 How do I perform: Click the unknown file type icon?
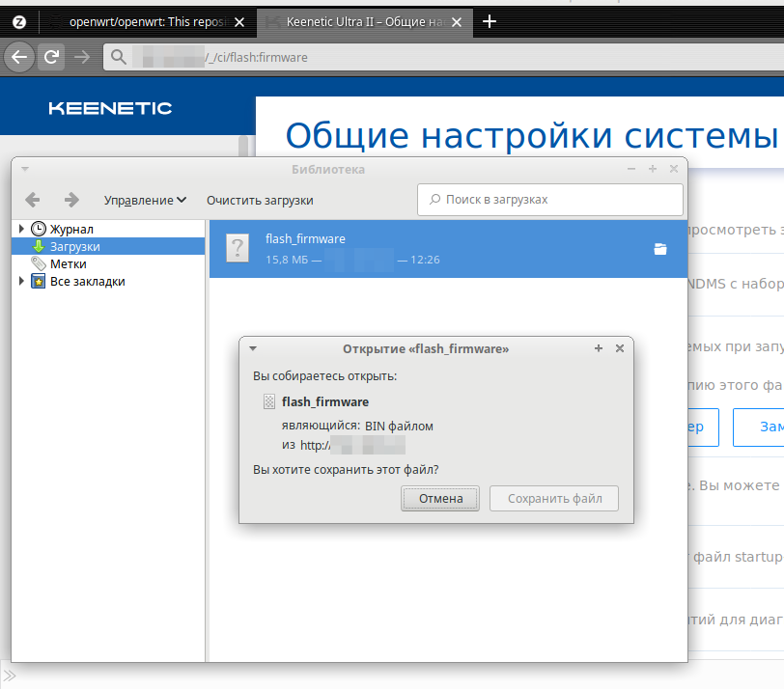coord(238,248)
